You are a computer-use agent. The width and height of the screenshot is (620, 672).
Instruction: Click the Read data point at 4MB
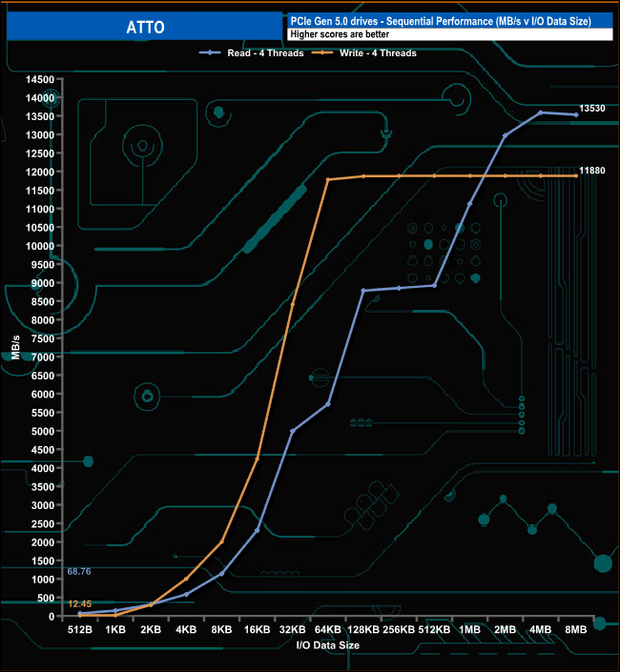click(x=541, y=112)
